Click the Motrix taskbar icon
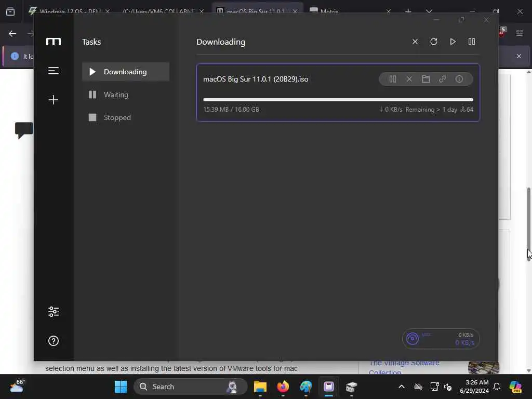Image resolution: width=532 pixels, height=399 pixels. pos(328,387)
